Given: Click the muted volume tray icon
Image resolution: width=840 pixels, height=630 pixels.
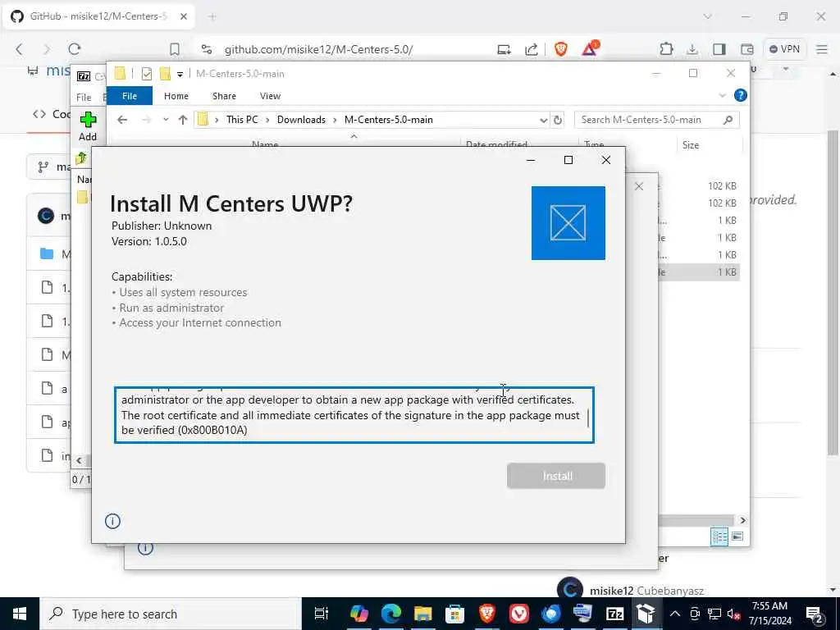Looking at the screenshot, I should [733, 614].
